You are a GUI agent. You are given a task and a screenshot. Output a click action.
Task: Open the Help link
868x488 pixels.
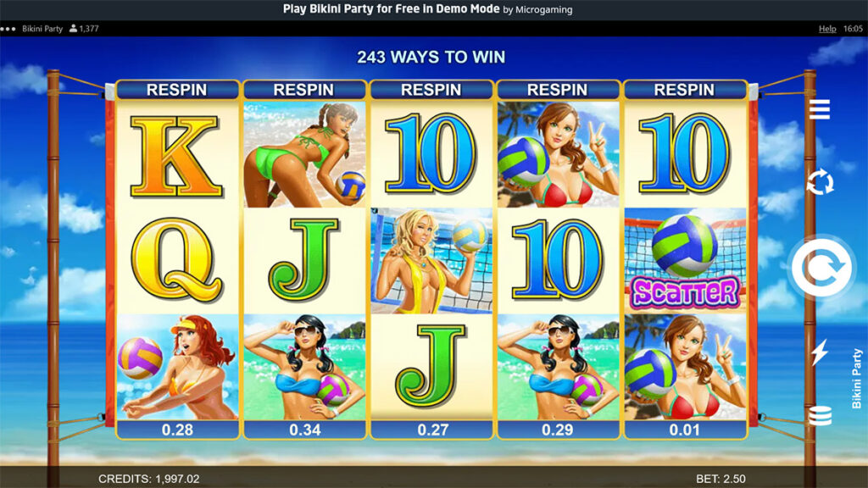click(x=827, y=29)
